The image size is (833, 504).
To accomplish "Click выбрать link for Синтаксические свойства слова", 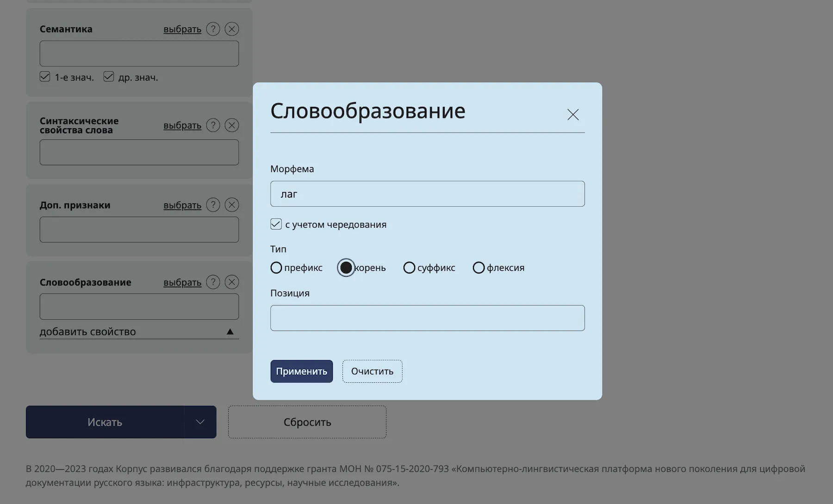I will click(182, 125).
